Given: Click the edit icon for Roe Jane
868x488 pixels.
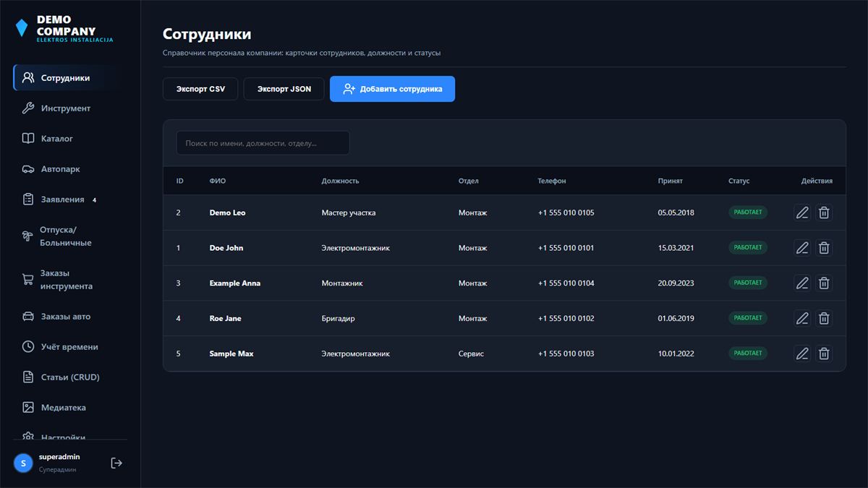Looking at the screenshot, I should pos(802,318).
